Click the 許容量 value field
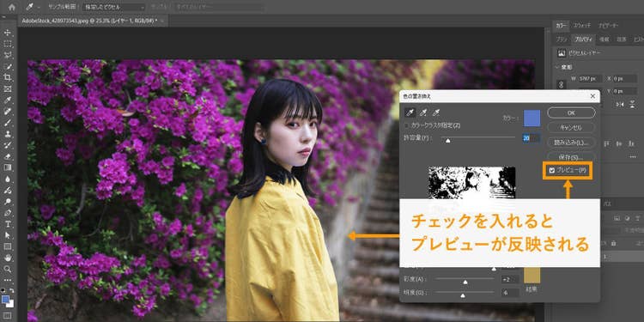The width and height of the screenshot is (644, 322). (531, 138)
